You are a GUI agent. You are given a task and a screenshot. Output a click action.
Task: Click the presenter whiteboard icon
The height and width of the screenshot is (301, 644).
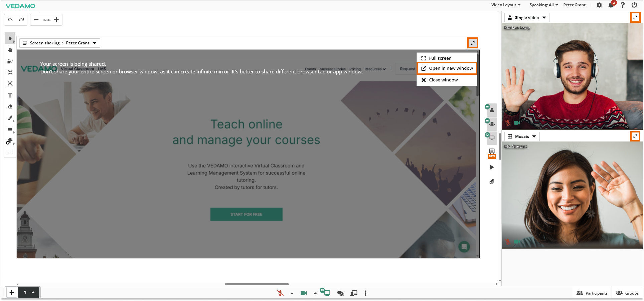354,293
